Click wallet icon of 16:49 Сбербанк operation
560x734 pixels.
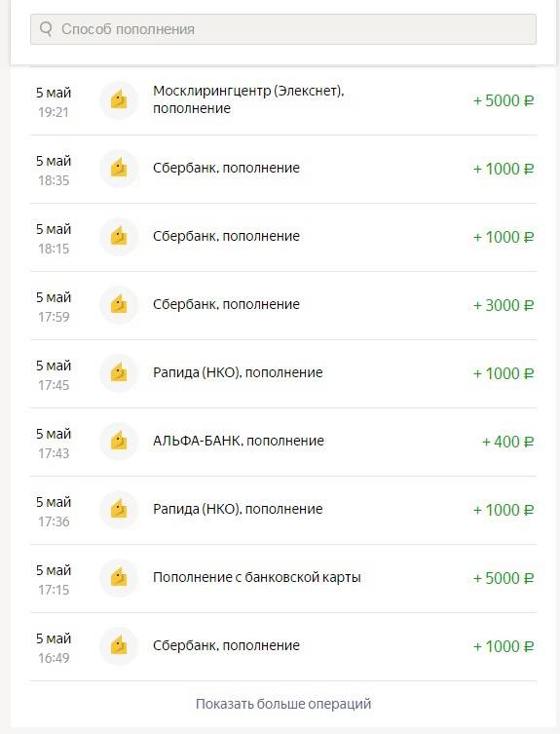pyautogui.click(x=119, y=646)
